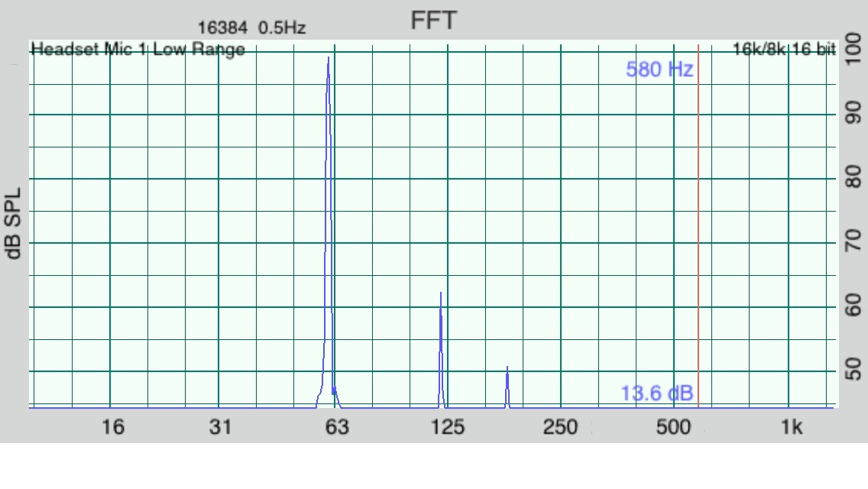Click the 80 dB scale label

coord(853,176)
